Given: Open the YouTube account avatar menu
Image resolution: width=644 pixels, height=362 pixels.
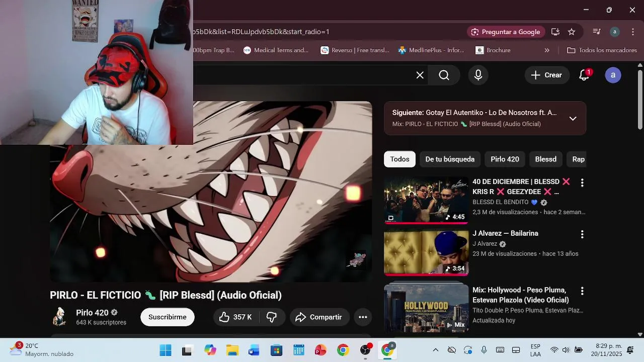Looking at the screenshot, I should (x=613, y=75).
